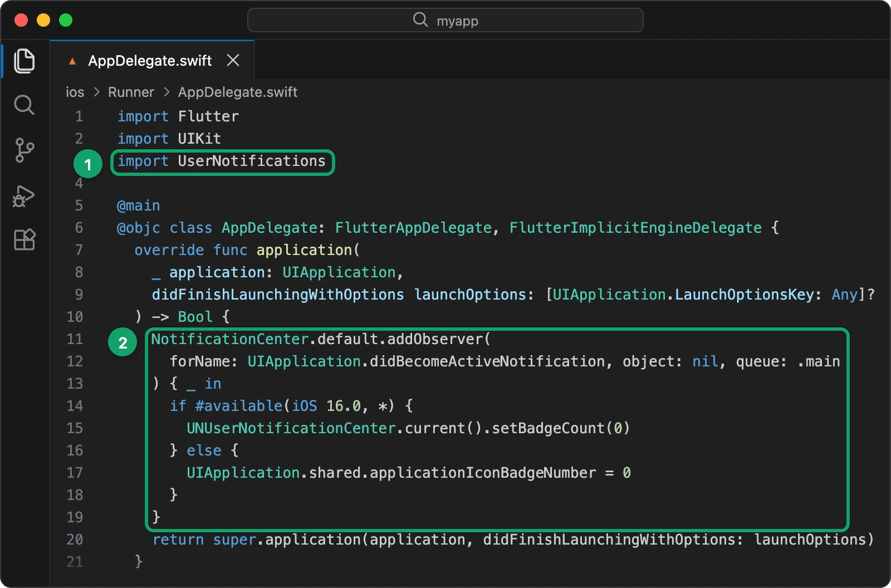Click AppDelegate.swift in the breadcrumb

238,92
